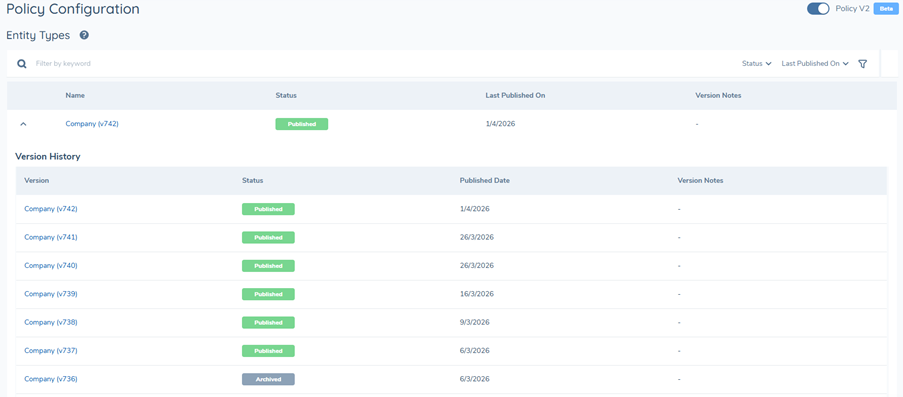Open Company (v741) version link

(51, 237)
